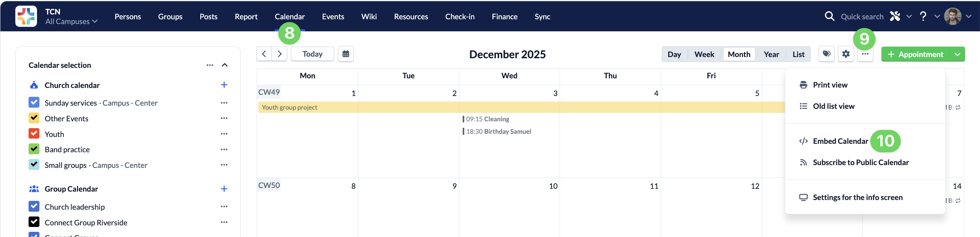Collapse the Calendar selection panel
980x237 pixels.
click(x=225, y=65)
